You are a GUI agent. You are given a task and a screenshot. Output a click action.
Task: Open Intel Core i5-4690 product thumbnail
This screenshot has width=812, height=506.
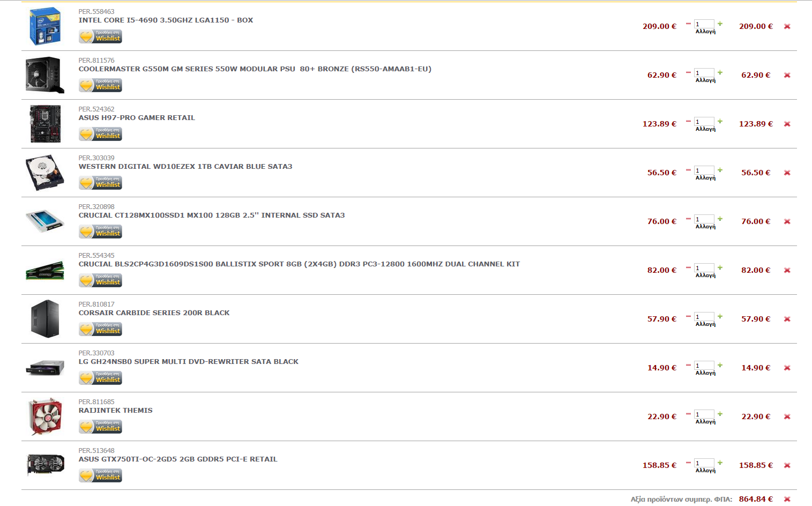coord(45,26)
